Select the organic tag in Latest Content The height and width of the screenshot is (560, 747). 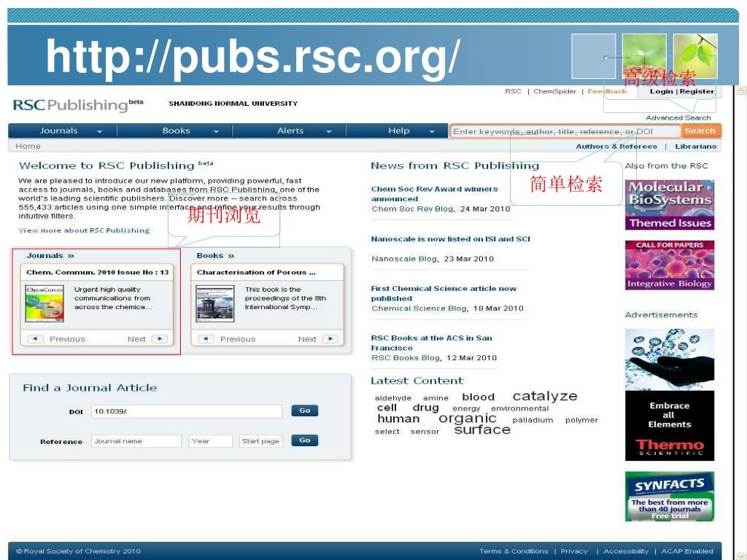[468, 419]
